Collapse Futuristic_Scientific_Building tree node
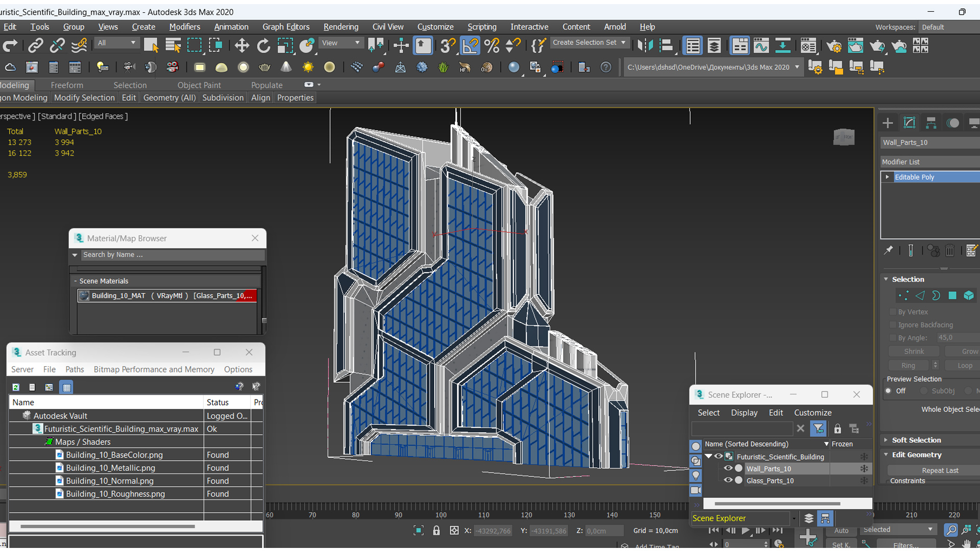Viewport: 980px width, 551px height. (x=708, y=456)
